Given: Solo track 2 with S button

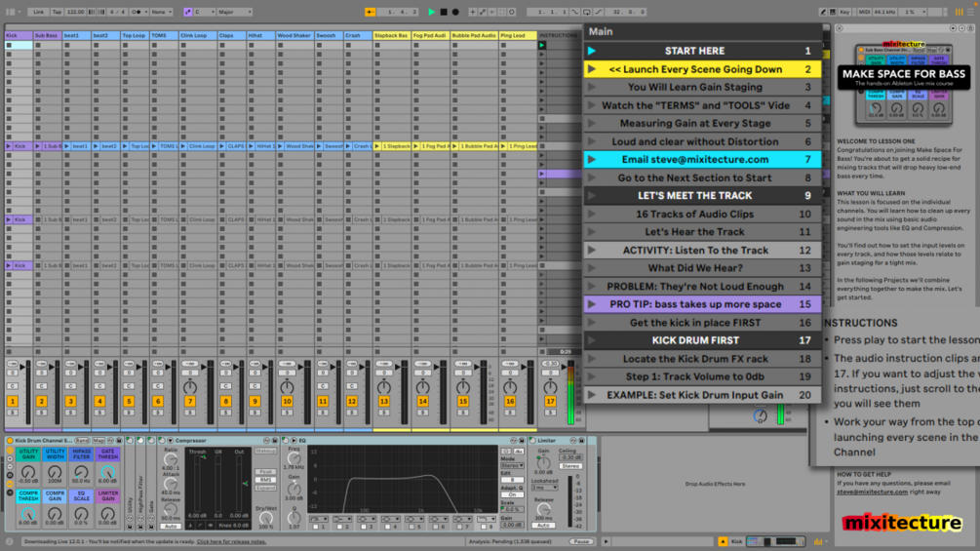Looking at the screenshot, I should (x=41, y=413).
